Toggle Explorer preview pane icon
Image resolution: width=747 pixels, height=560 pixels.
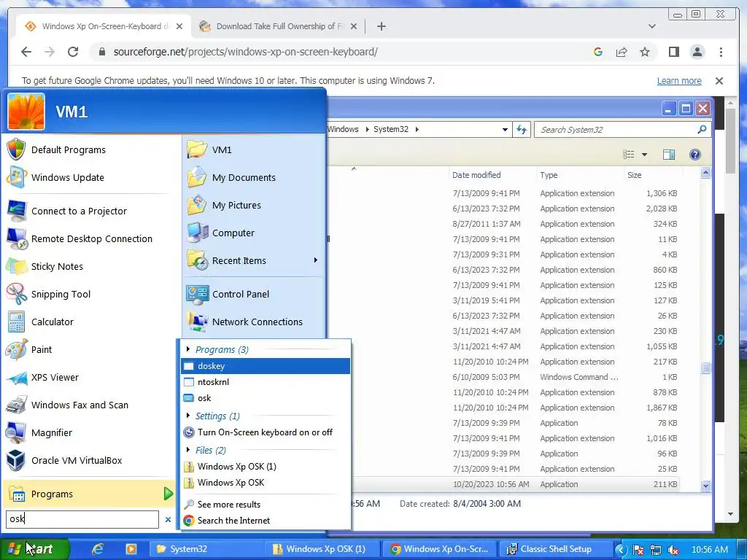pyautogui.click(x=669, y=155)
